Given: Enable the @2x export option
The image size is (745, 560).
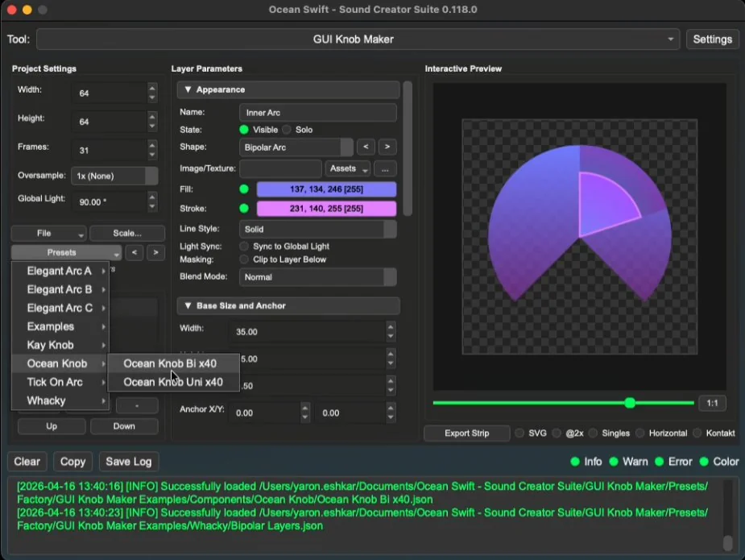Looking at the screenshot, I should (557, 433).
